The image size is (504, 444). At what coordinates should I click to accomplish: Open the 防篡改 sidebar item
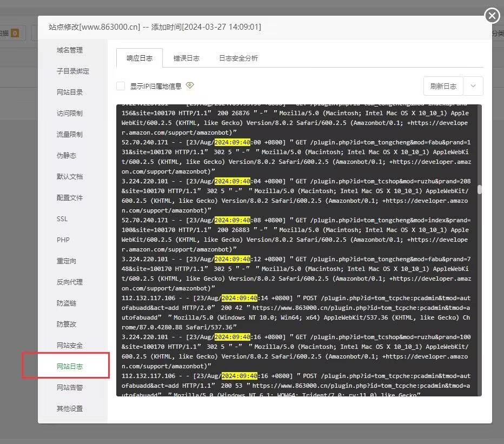tap(67, 324)
